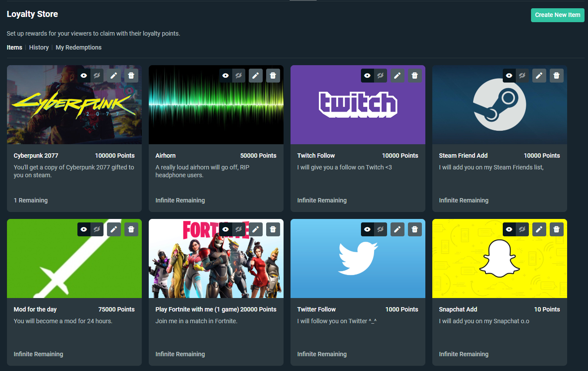Click the Create New Item button
The image size is (588, 371).
(558, 15)
